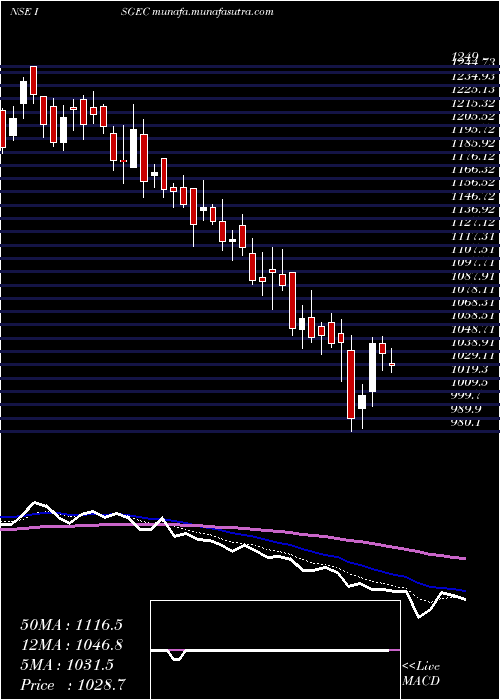
Task: Choose the 989.9 axis label
Action: (x=467, y=409)
